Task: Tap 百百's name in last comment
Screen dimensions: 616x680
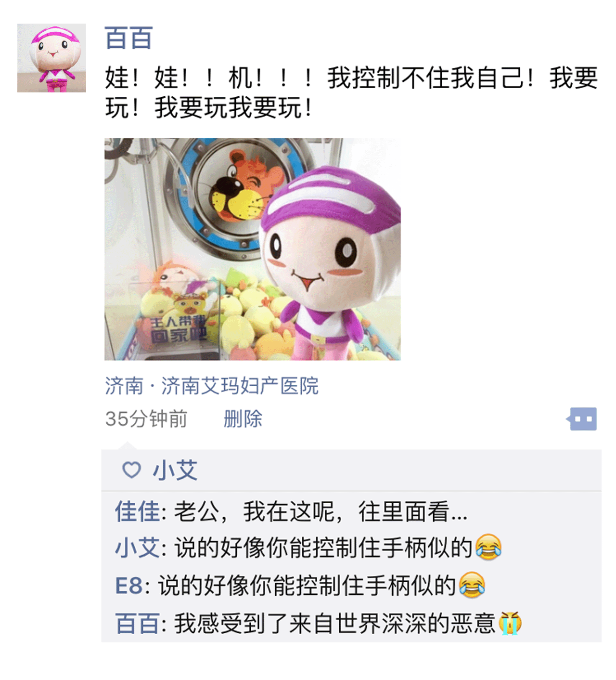Action: pos(137,624)
